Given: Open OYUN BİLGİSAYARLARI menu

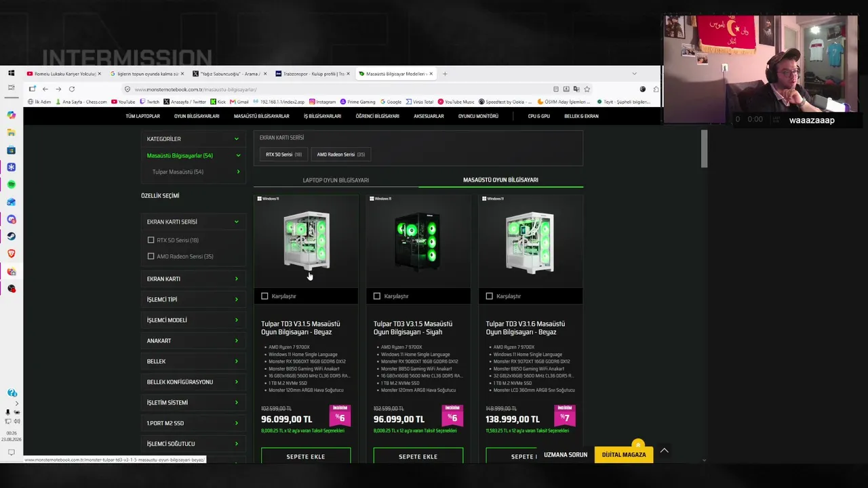Looking at the screenshot, I should coord(197,116).
